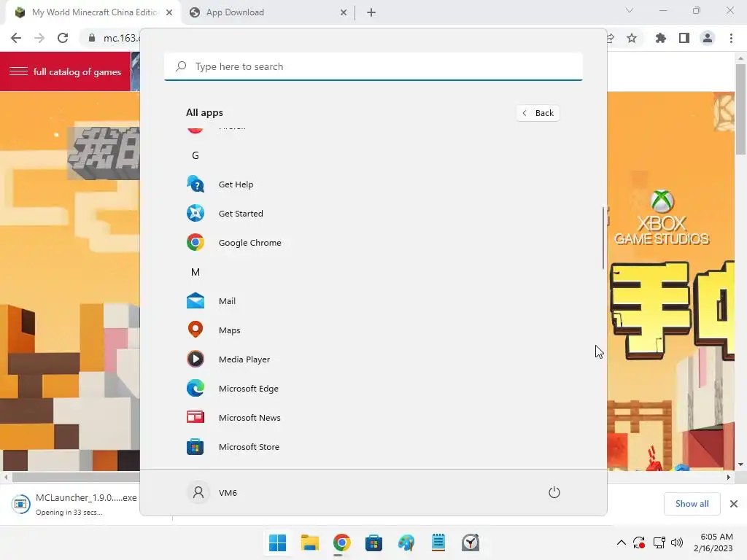This screenshot has height=560, width=747.
Task: Click the volume icon in system tray
Action: pyautogui.click(x=676, y=542)
